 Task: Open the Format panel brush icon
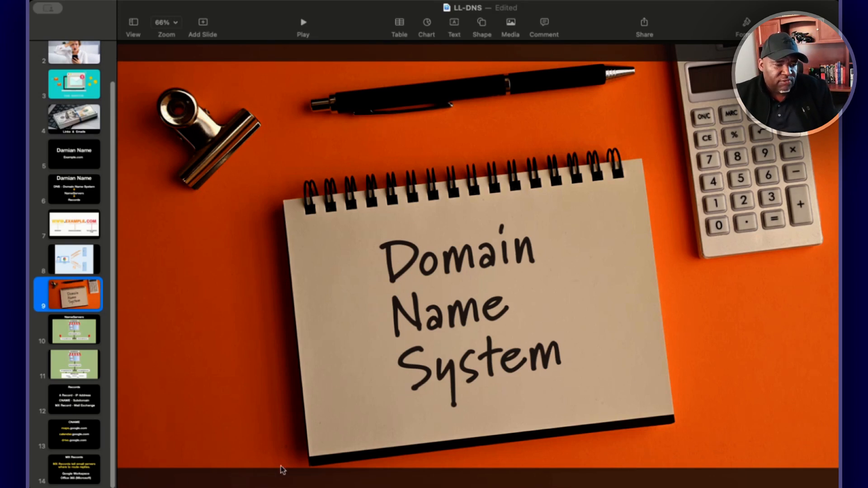click(746, 23)
